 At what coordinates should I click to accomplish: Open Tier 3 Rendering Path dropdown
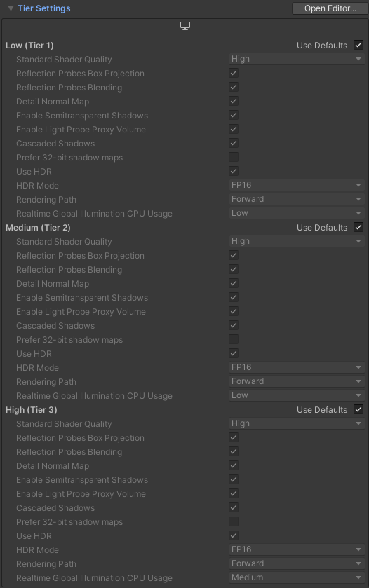click(297, 563)
